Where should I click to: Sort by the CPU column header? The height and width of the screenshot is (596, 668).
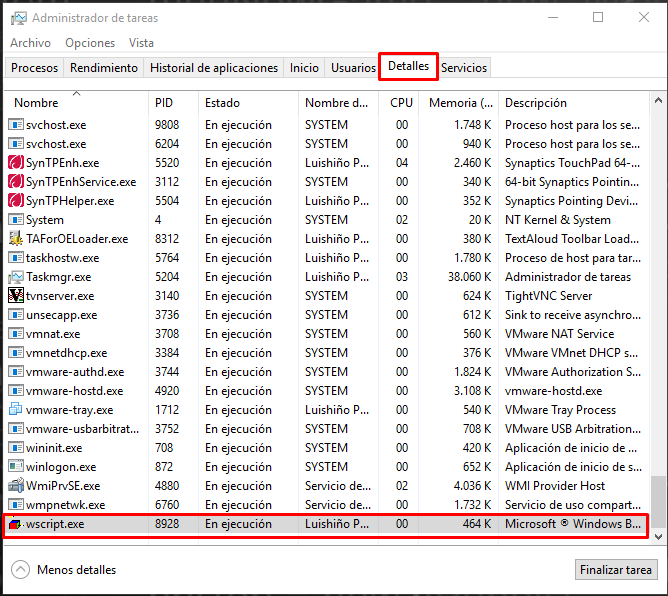(x=401, y=103)
